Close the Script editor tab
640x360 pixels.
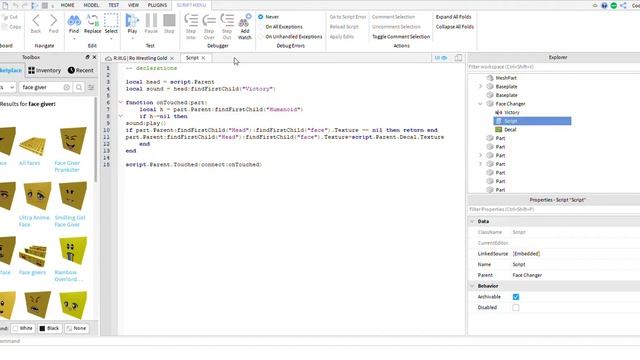(203, 58)
